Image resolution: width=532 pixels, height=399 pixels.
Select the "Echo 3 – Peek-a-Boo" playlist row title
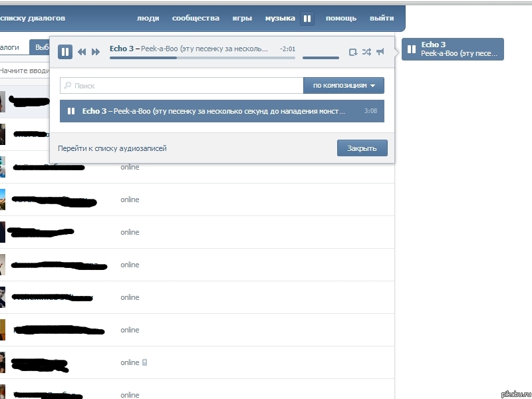coord(213,111)
